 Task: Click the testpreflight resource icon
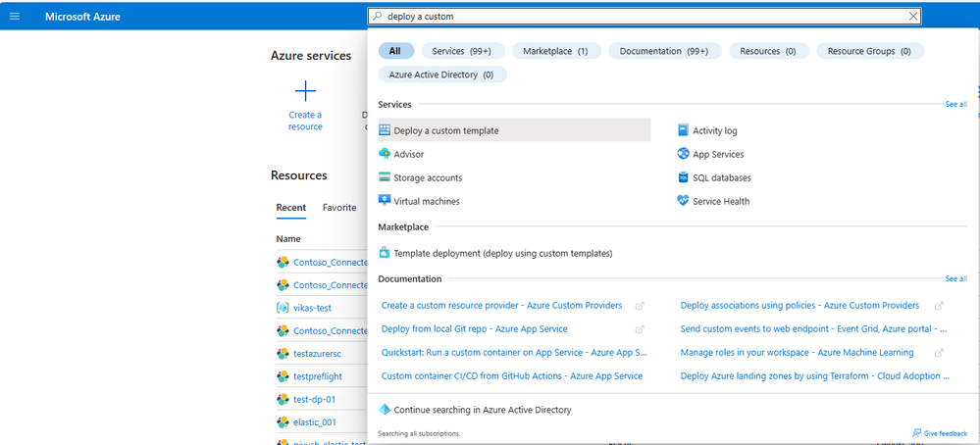pyautogui.click(x=283, y=376)
